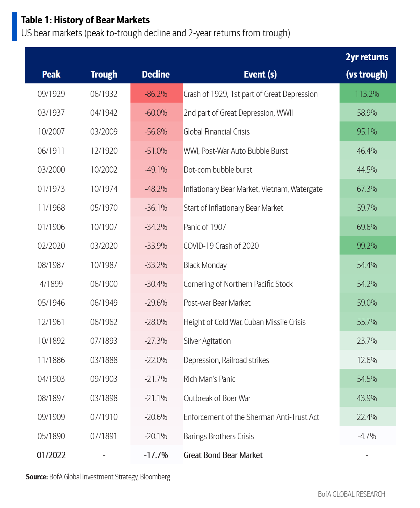This screenshot has width=420, height=508.
Task: Click the Table 1 History title
Action: tap(86, 20)
